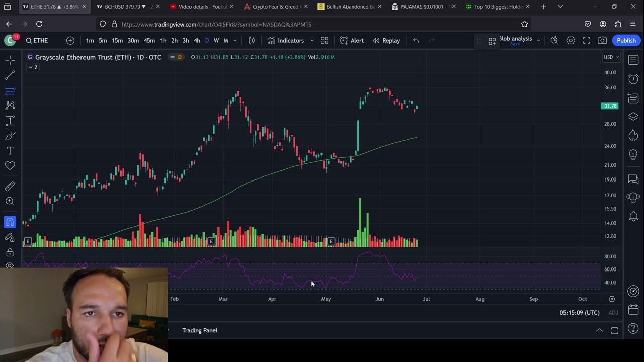The image size is (644, 362).
Task: Select the text annotation tool
Action: (x=10, y=151)
